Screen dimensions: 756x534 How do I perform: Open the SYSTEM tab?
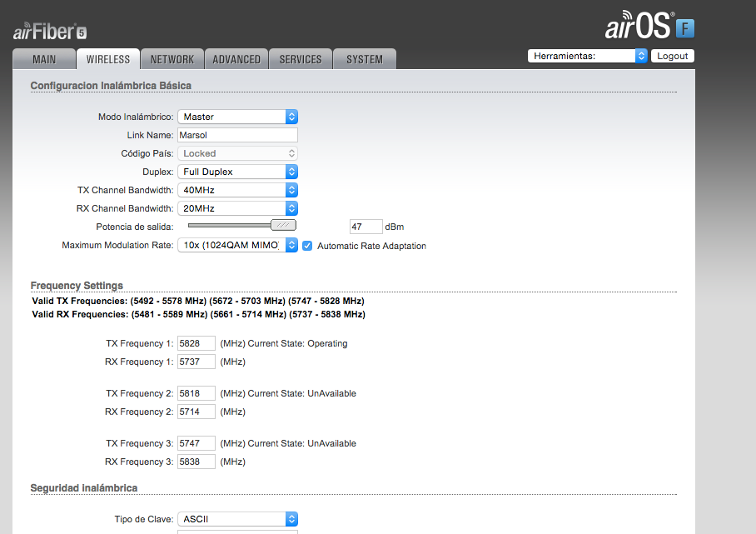[x=364, y=58]
